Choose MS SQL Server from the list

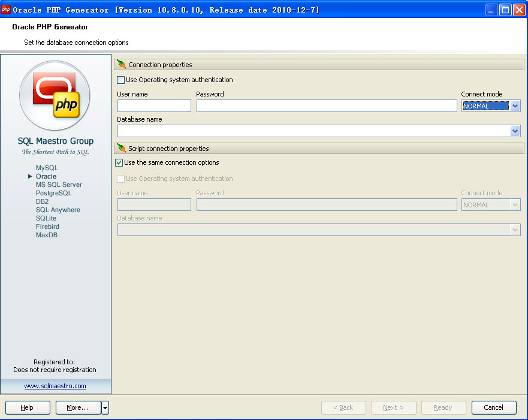59,185
